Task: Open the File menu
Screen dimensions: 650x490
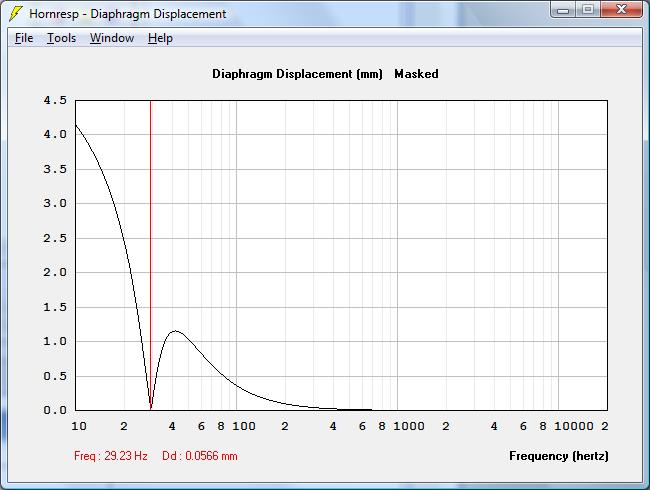Action: point(24,38)
